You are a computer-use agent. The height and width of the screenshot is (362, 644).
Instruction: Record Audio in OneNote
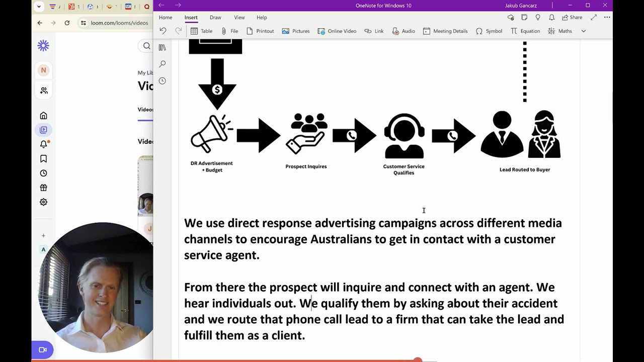tap(404, 31)
